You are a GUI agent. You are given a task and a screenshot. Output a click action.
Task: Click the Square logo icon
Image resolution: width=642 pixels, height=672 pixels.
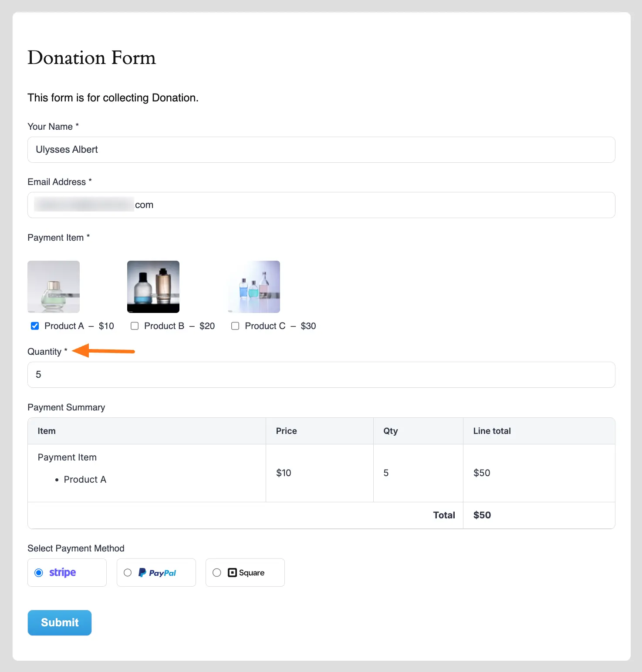click(x=233, y=572)
